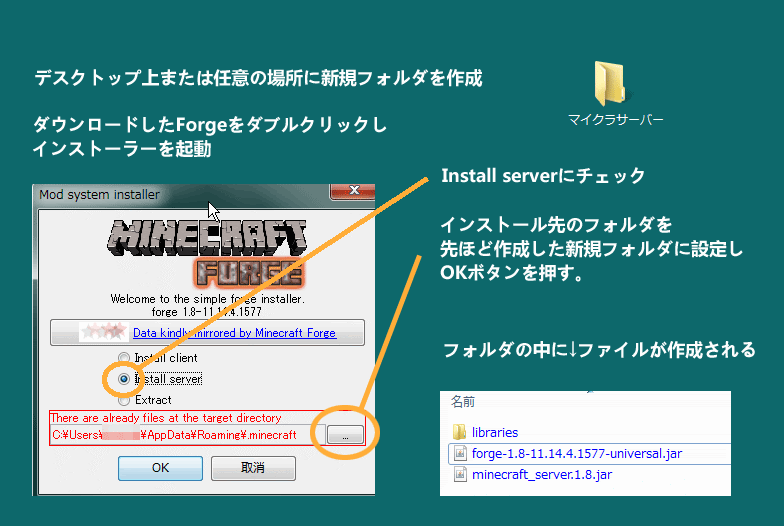The image size is (784, 526).
Task: Click the sponsor stars image in mirror banner
Action: pyautogui.click(x=103, y=332)
